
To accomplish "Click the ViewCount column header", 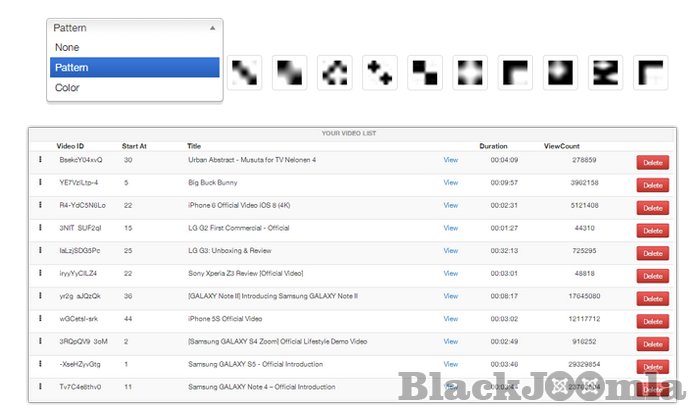I will (563, 146).
